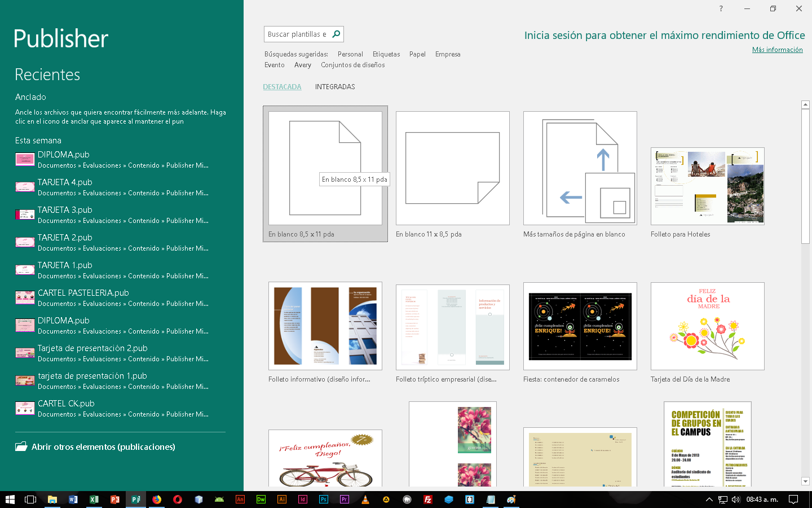Click the template list scroll up arrow
The height and width of the screenshot is (508, 812).
[805, 104]
